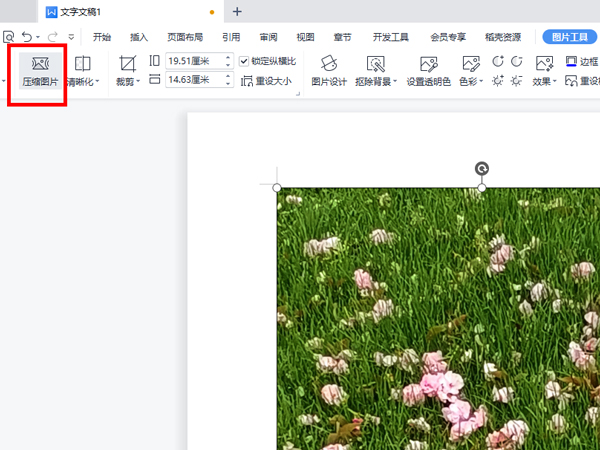Open the 稻壳资源 resources tab

[x=503, y=37]
